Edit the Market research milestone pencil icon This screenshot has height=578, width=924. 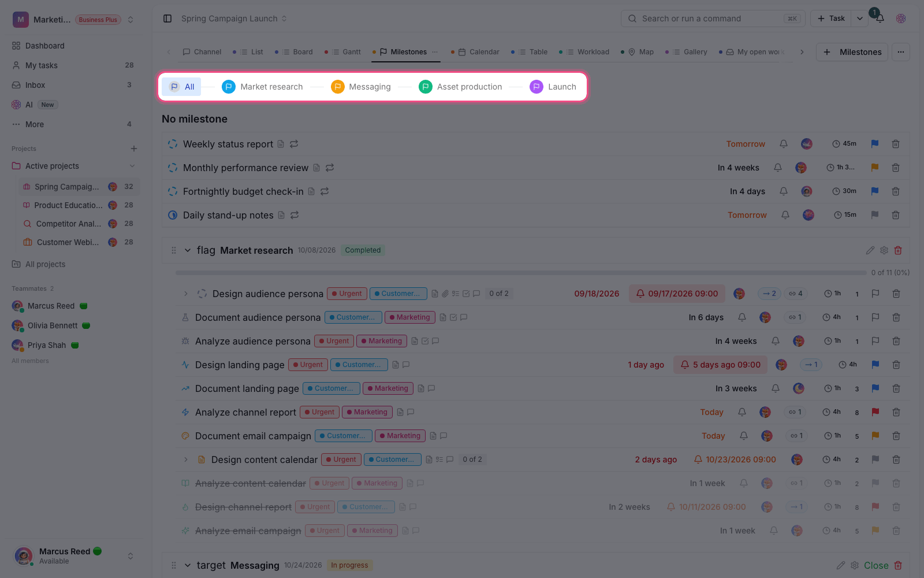click(870, 250)
